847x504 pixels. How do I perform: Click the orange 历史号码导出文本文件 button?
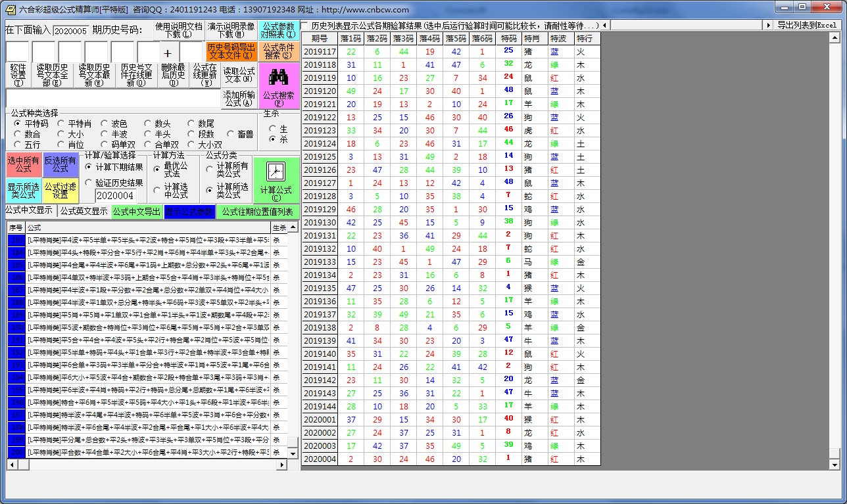(231, 51)
